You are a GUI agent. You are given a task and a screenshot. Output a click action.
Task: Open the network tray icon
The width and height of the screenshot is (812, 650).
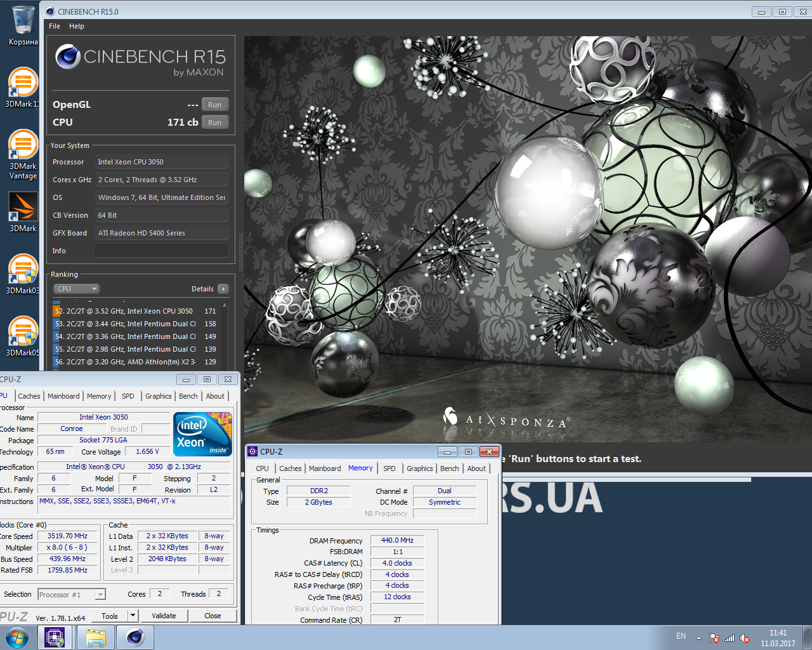pyautogui.click(x=730, y=638)
